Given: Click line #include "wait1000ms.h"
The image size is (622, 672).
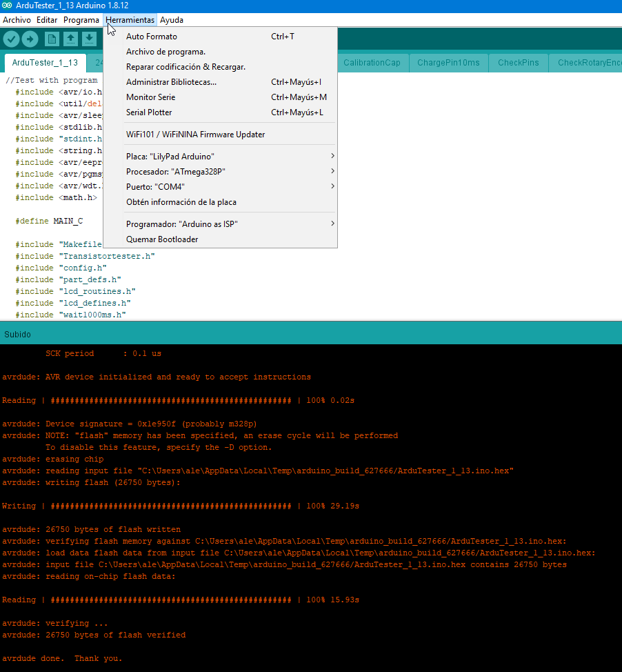Looking at the screenshot, I should 70,315.
